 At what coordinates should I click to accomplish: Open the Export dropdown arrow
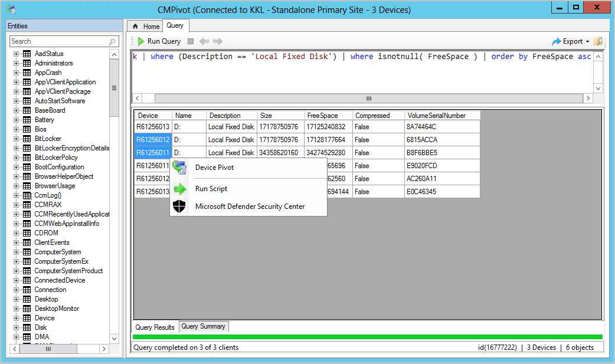(x=587, y=41)
